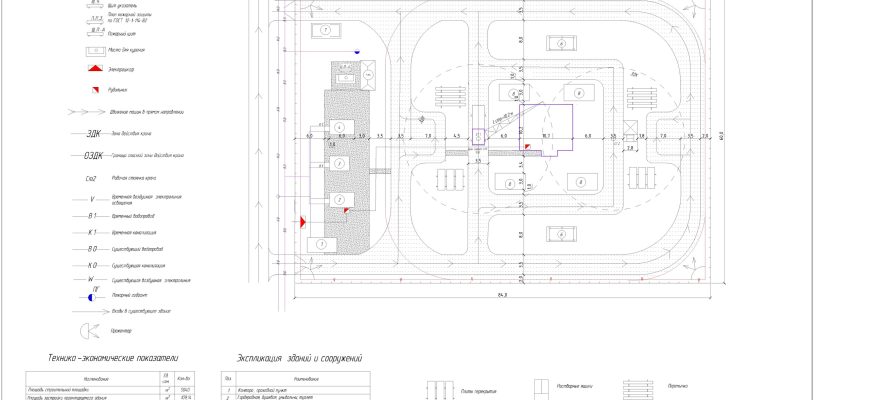This screenshot has height=400, width=870.
Task: Select the K1 temporary sewer line symbol
Action: coord(92,232)
